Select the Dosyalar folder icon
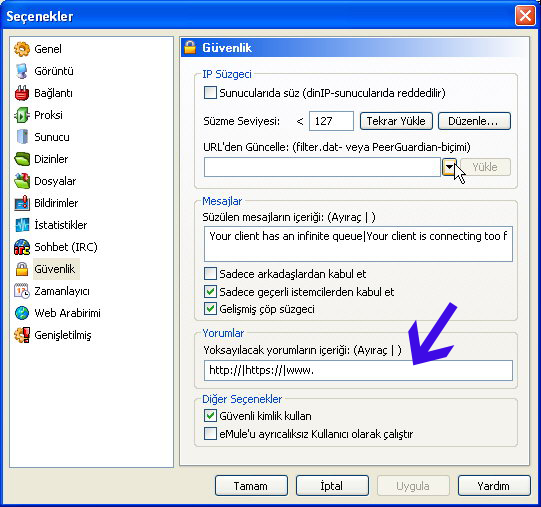This screenshot has height=507, width=541. pos(22,181)
